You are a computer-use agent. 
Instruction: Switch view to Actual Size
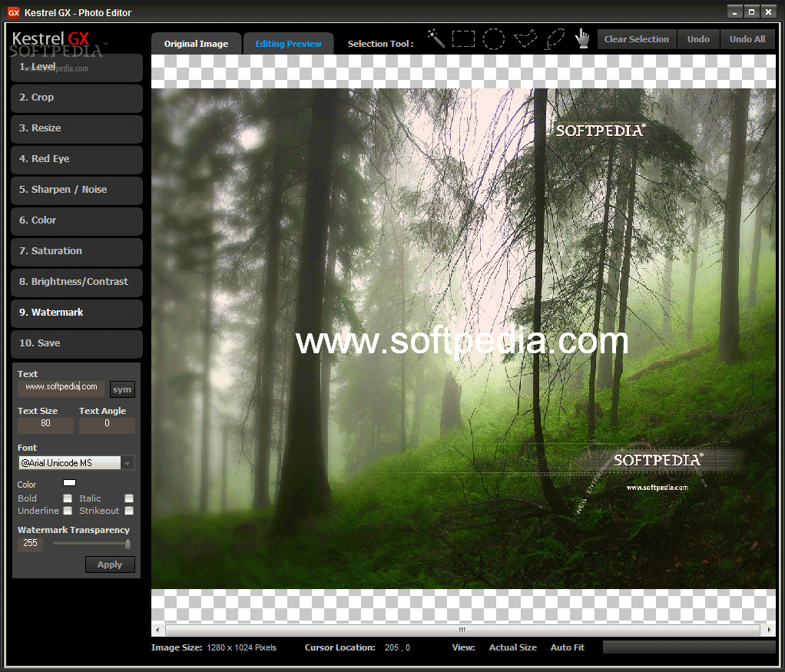[x=512, y=647]
